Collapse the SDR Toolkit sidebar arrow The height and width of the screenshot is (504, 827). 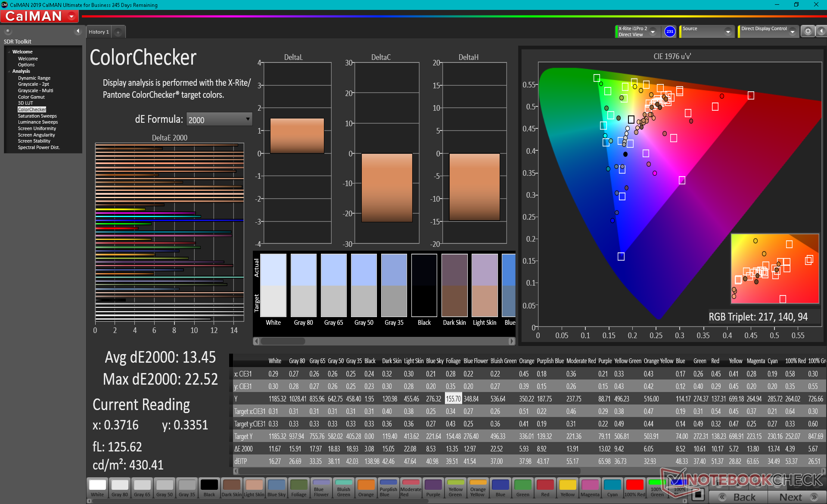pos(78,31)
